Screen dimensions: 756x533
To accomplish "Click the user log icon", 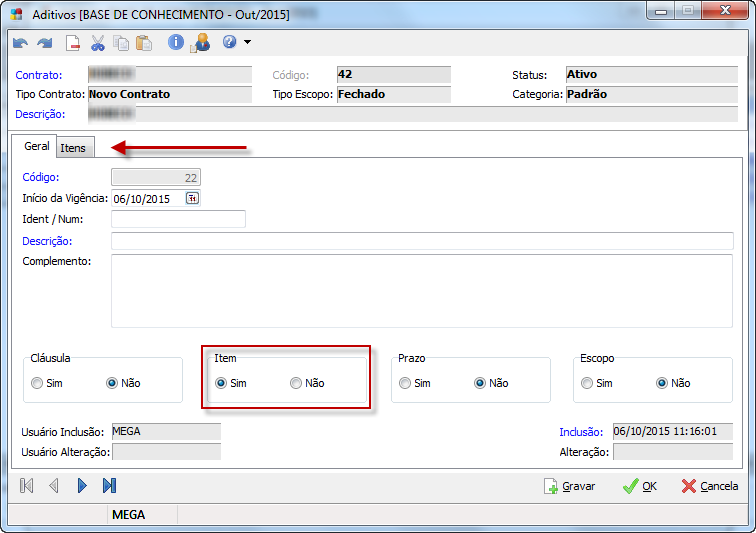I will pos(200,42).
